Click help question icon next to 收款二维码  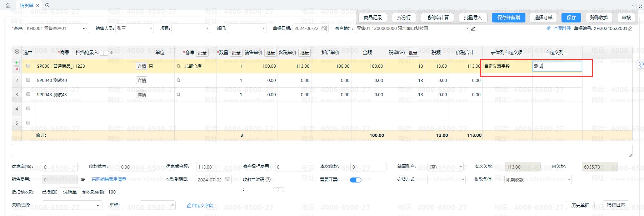click(268, 180)
